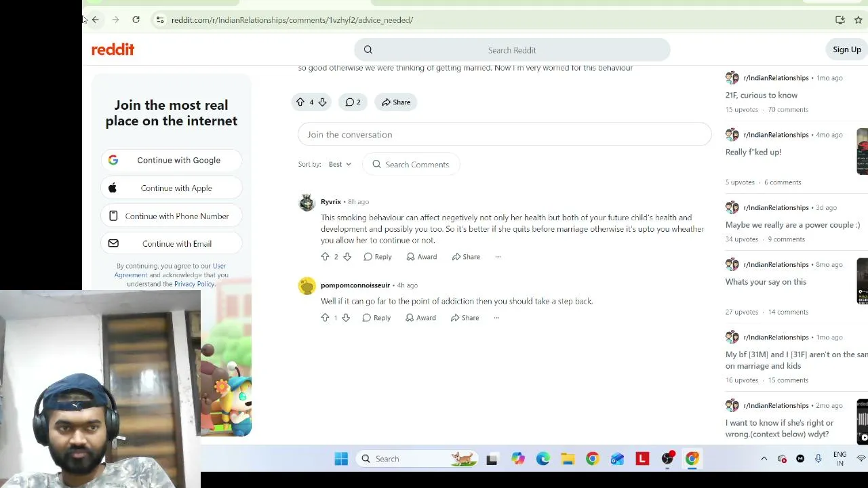Open the red L app in taskbar
The height and width of the screenshot is (488, 868).
642,459
